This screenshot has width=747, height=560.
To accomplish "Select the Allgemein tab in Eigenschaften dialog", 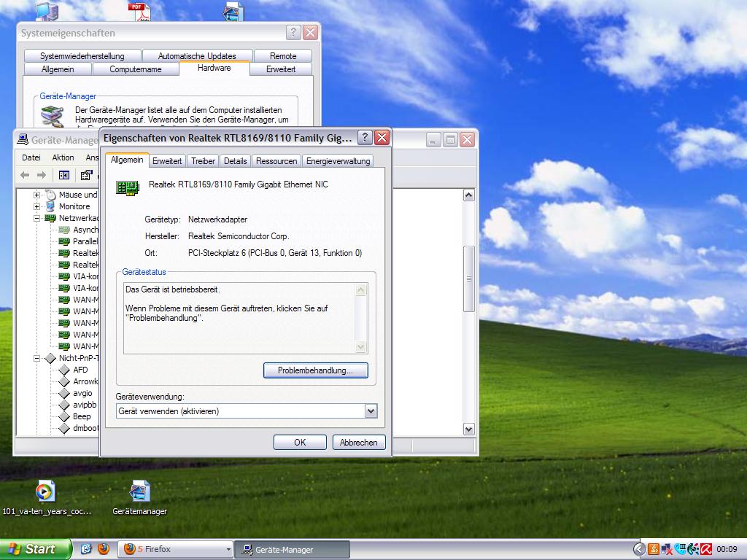I will click(127, 160).
